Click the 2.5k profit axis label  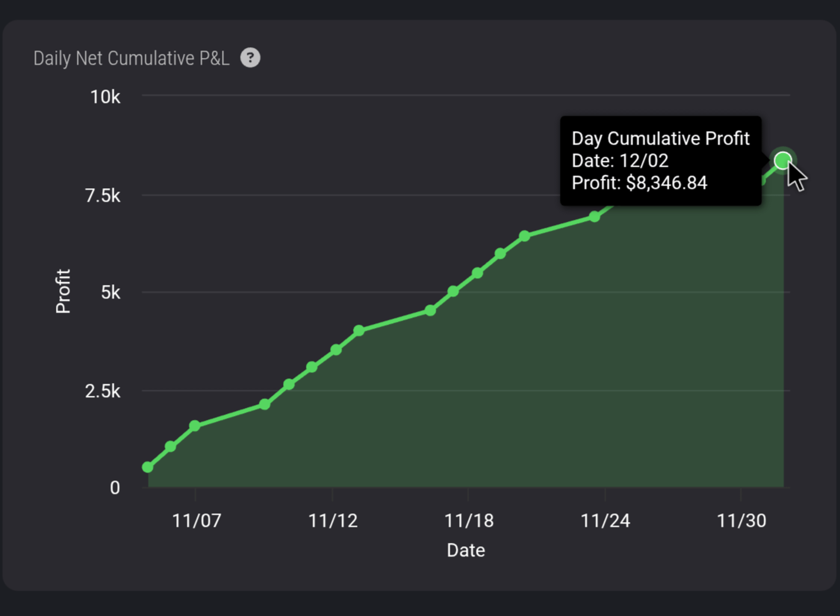coord(103,391)
